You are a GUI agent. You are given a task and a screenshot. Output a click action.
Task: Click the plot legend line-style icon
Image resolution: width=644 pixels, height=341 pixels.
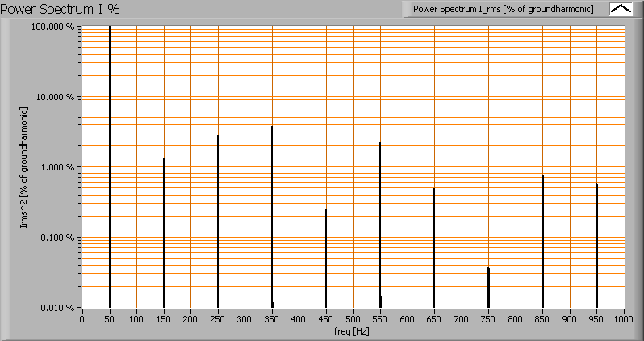coord(621,9)
